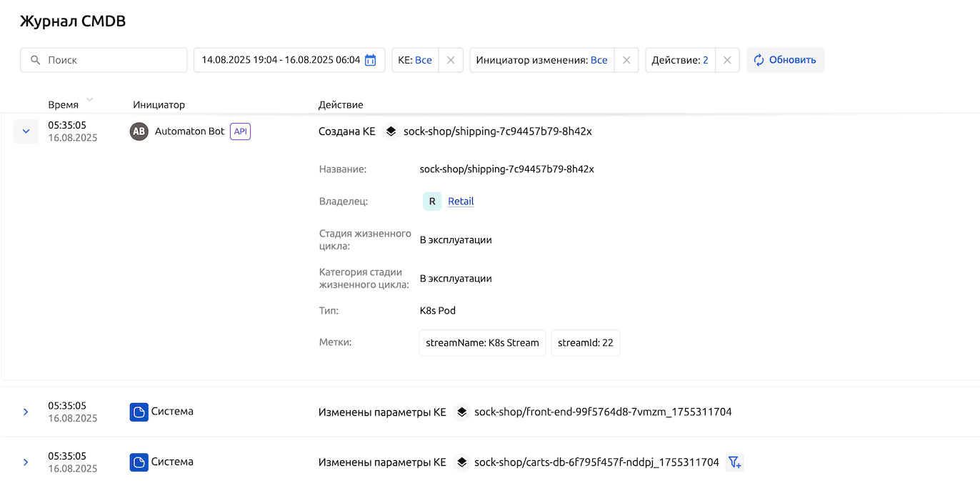Image resolution: width=980 pixels, height=486 pixels.
Task: Click the R owner avatar badge
Action: pyautogui.click(x=432, y=202)
